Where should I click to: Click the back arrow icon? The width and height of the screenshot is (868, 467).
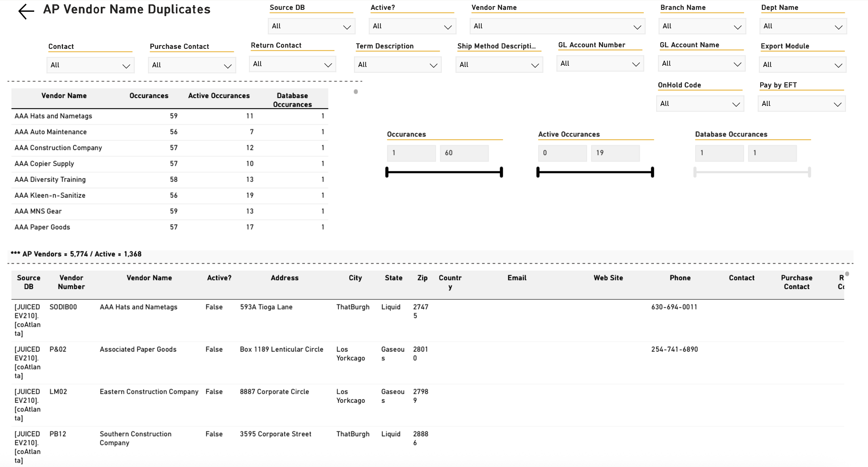26,11
